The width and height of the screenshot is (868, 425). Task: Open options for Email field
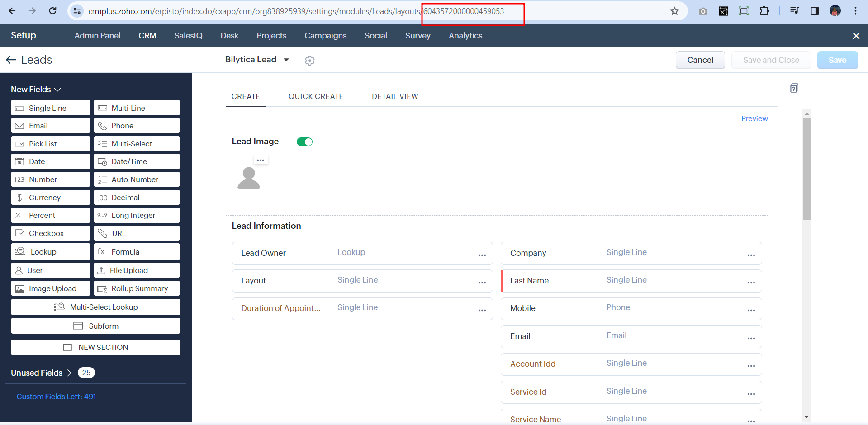(x=751, y=338)
